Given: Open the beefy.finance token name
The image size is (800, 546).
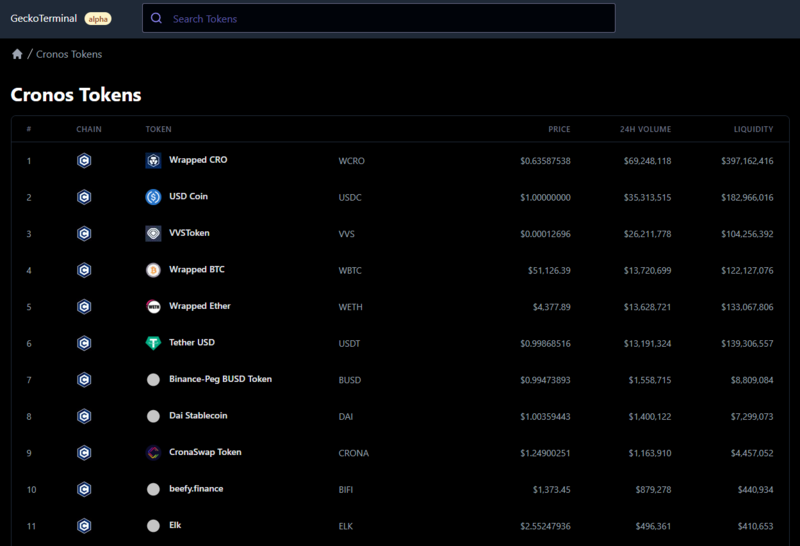Looking at the screenshot, I should 196,488.
